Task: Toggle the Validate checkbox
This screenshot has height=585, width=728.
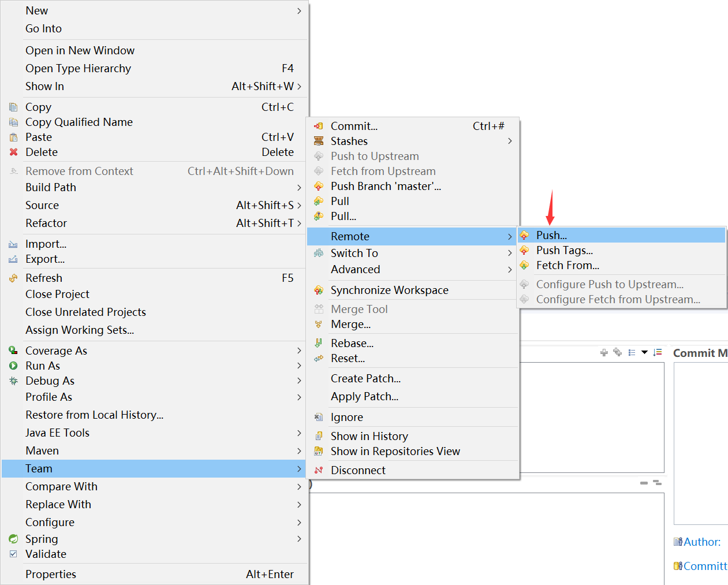Action: pos(13,554)
